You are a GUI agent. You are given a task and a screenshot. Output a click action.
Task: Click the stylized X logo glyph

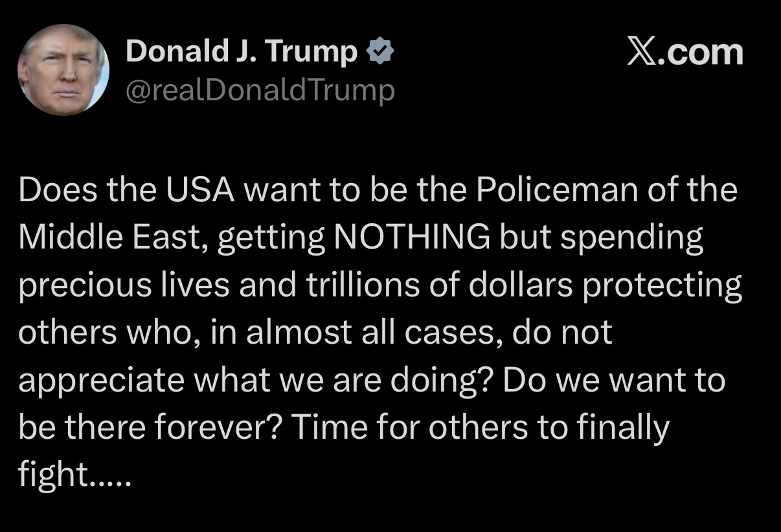coord(646,52)
